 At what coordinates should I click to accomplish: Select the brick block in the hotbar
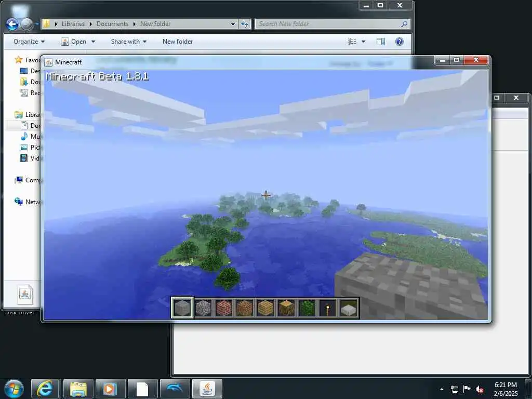tap(224, 308)
